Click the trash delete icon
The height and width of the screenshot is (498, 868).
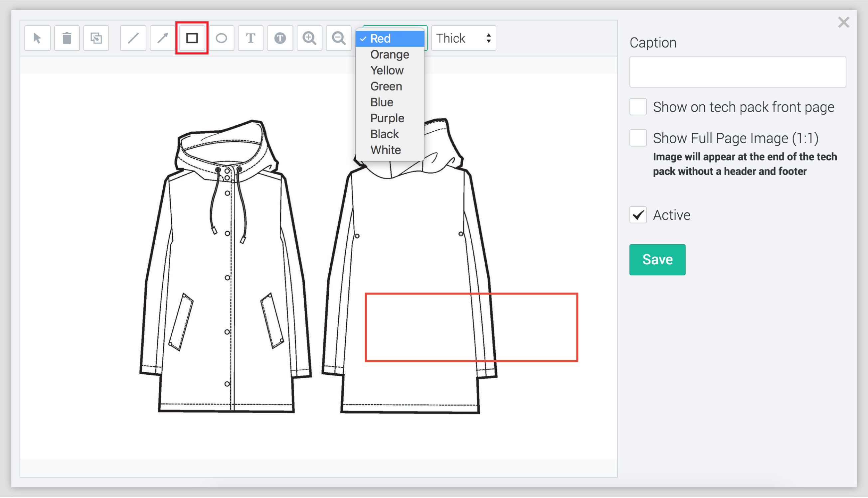tap(67, 38)
